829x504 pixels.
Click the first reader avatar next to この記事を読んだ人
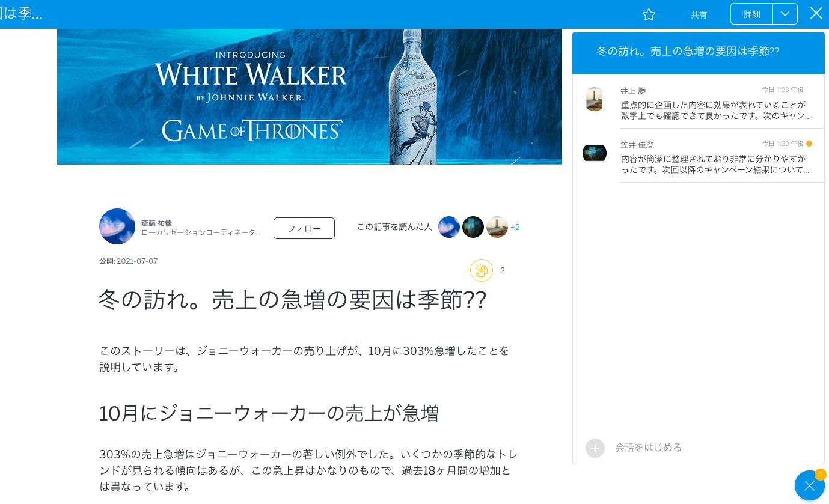pos(449,227)
